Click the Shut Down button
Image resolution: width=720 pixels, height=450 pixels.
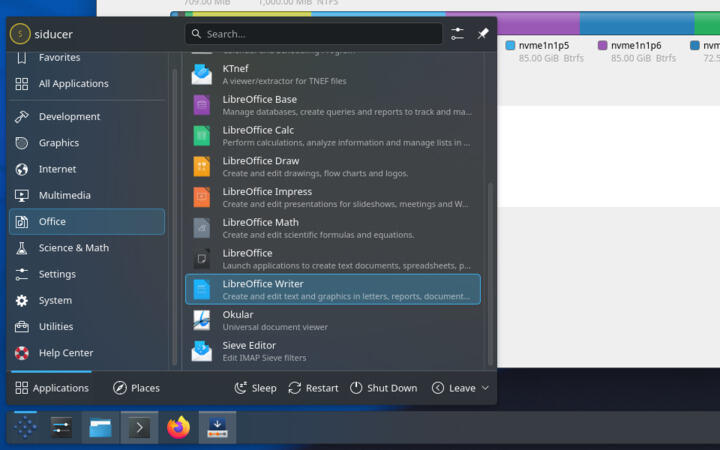(x=383, y=388)
